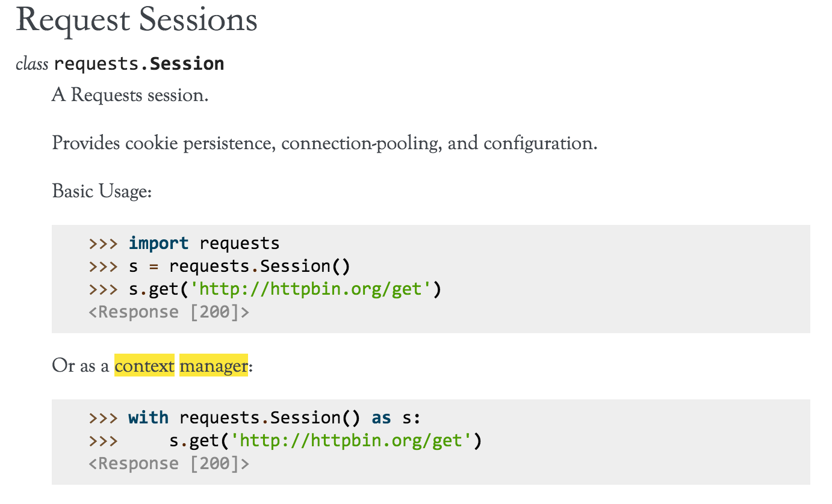Image resolution: width=832 pixels, height=504 pixels.
Task: Click the italic "class" keyword label
Action: click(32, 64)
